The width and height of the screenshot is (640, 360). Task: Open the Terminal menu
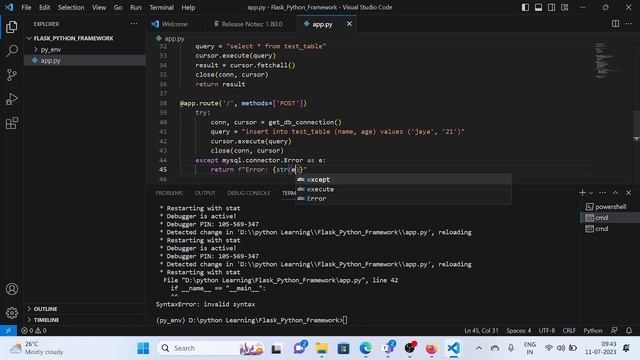[161, 7]
